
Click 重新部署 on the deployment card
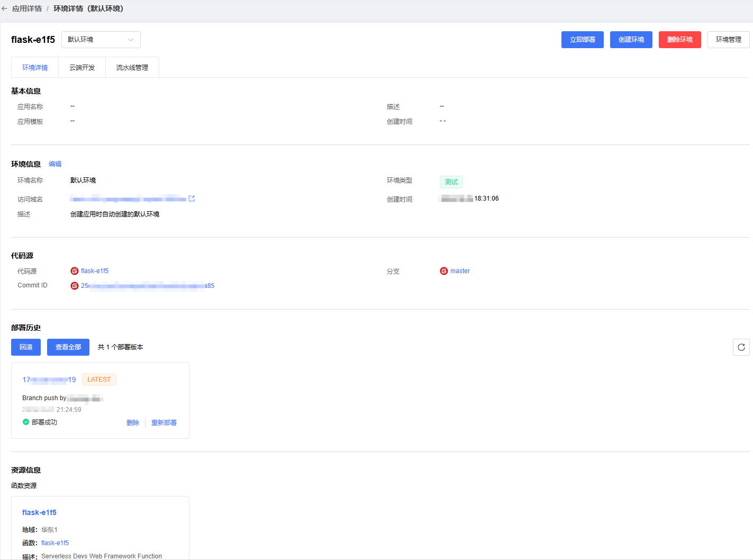coord(164,423)
